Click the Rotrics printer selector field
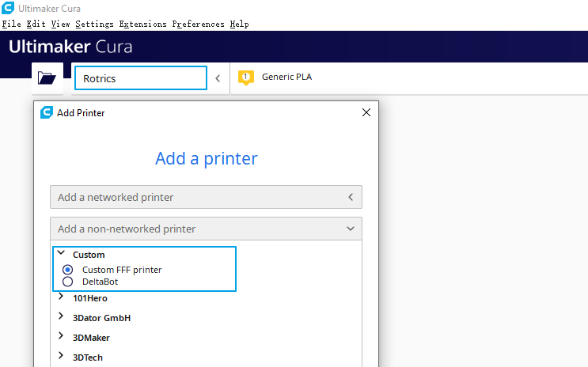 [x=141, y=78]
